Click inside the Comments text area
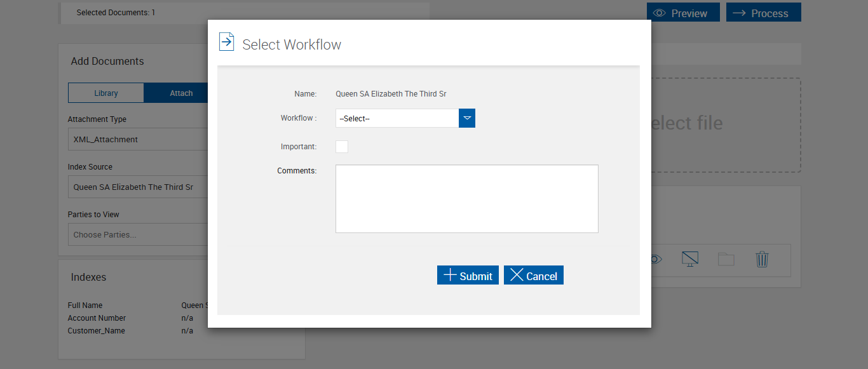This screenshot has width=868, height=369. (x=466, y=199)
